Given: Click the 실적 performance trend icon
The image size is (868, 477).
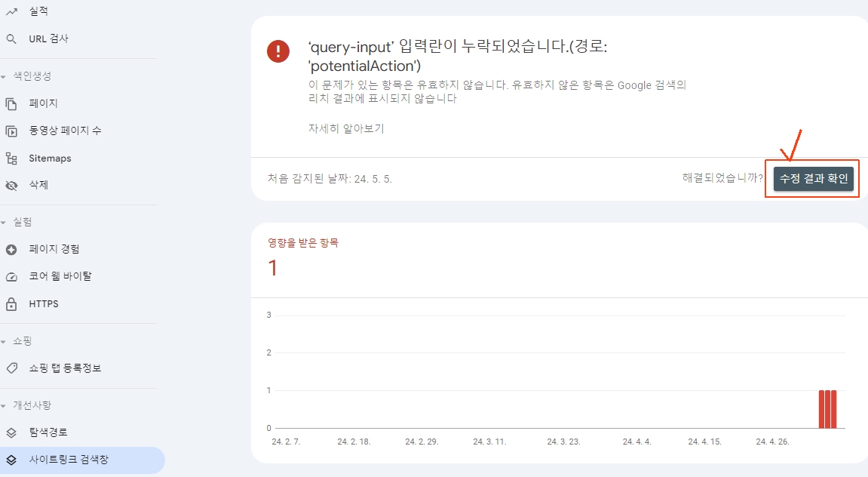Looking at the screenshot, I should pos(11,11).
